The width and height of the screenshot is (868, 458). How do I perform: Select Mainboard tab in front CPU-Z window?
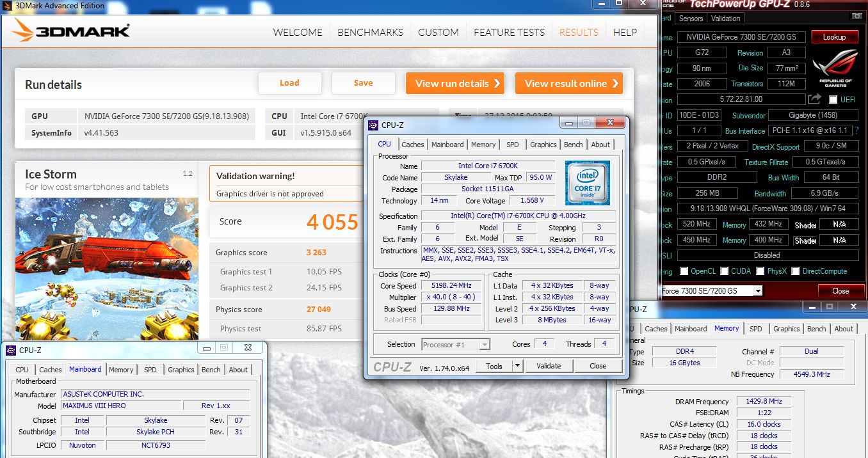pyautogui.click(x=447, y=145)
